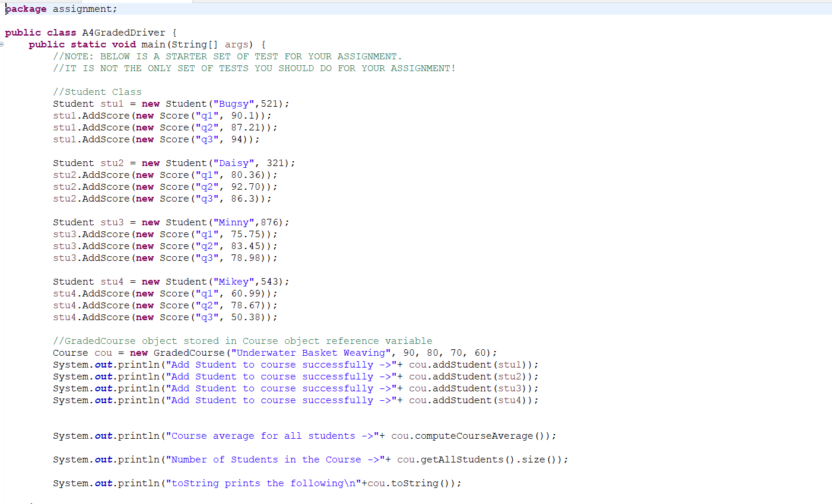The height and width of the screenshot is (504, 832).
Task: Click the "Daisy" string literal
Action: click(234, 163)
